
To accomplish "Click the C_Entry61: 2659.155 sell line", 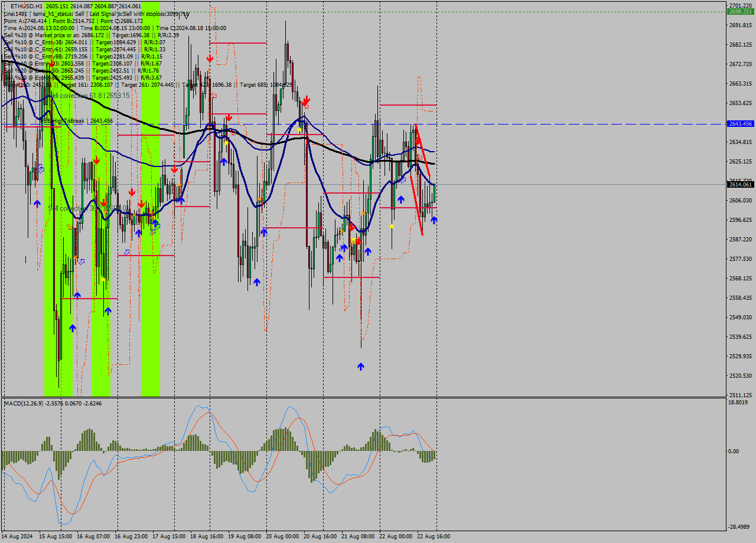I will tap(84, 49).
